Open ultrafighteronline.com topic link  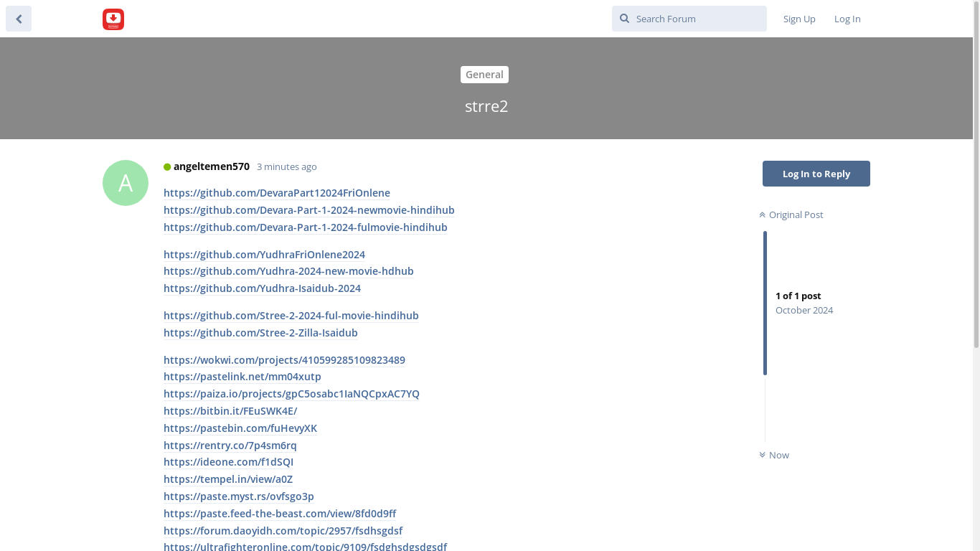point(305,547)
